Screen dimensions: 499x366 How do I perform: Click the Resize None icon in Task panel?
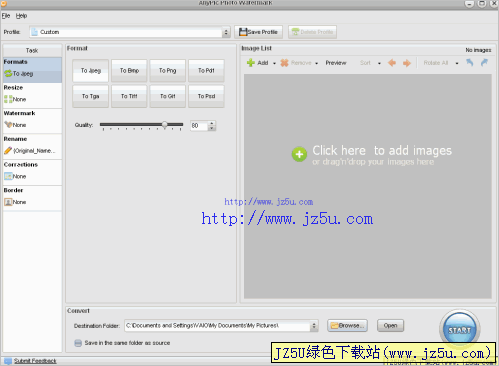click(x=8, y=99)
